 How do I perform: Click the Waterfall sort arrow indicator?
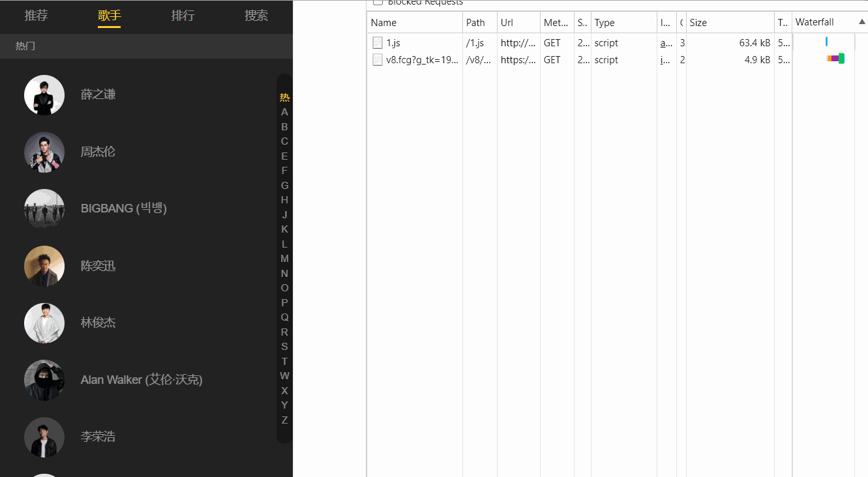(861, 22)
